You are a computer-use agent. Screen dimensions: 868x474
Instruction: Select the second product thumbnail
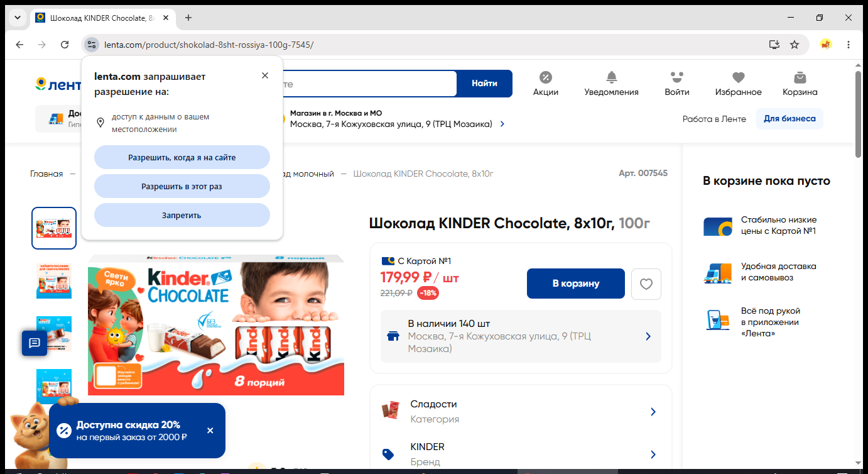point(54,281)
